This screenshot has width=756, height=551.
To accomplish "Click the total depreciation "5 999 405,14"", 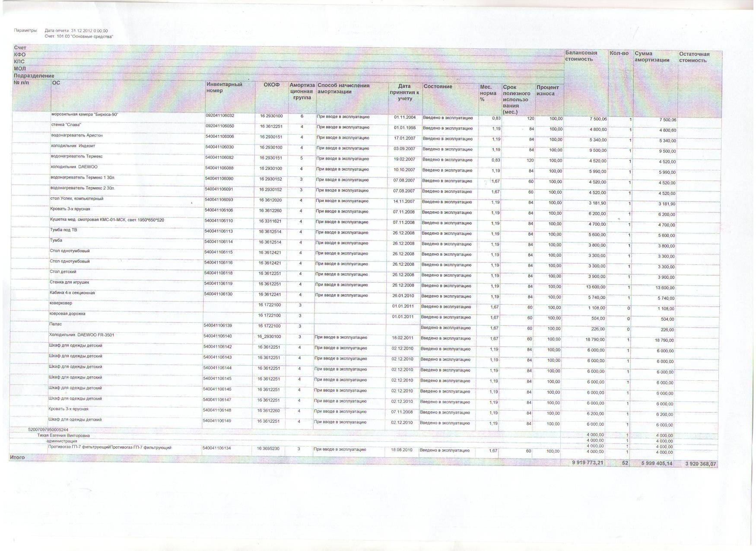I will point(657,463).
